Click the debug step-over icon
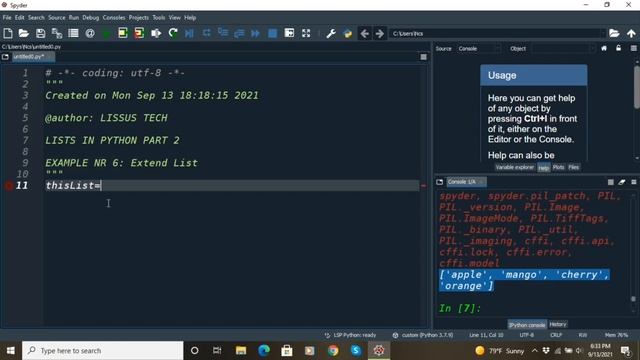 click(207, 33)
